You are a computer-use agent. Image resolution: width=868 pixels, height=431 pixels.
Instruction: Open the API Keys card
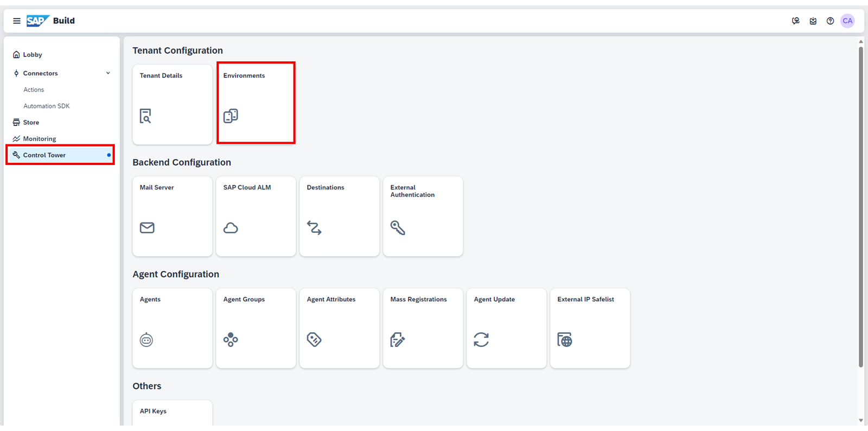(173, 413)
